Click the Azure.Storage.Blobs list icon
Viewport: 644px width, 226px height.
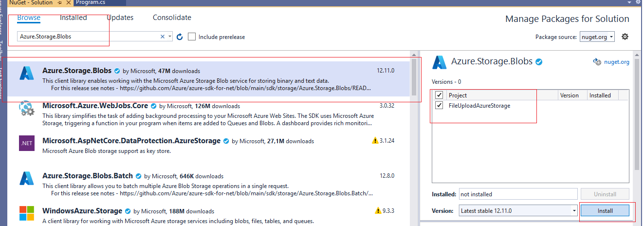click(26, 74)
